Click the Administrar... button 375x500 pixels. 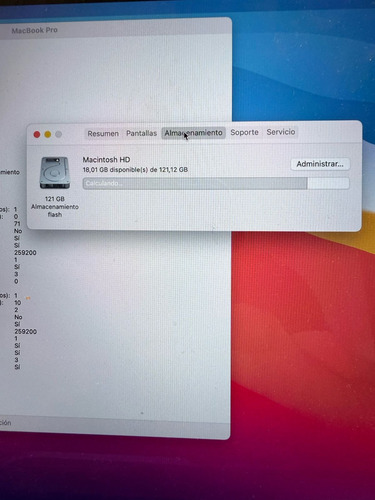pos(320,164)
